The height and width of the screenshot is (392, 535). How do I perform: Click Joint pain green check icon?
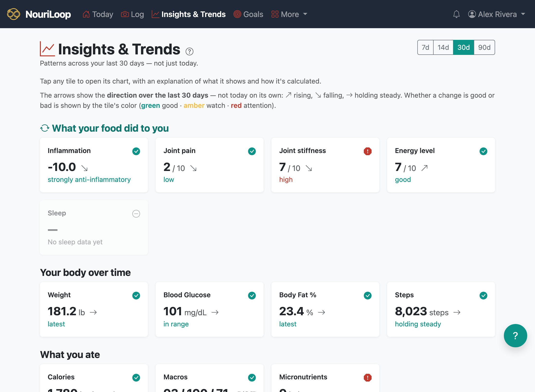pyautogui.click(x=252, y=151)
